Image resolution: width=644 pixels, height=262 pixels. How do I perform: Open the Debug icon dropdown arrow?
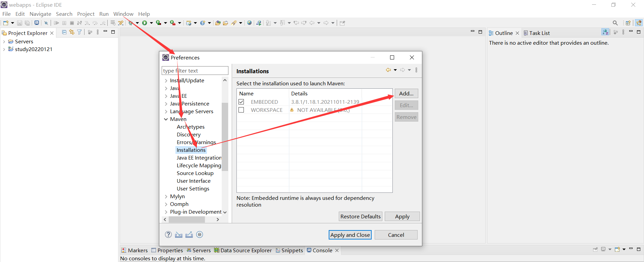(x=137, y=23)
